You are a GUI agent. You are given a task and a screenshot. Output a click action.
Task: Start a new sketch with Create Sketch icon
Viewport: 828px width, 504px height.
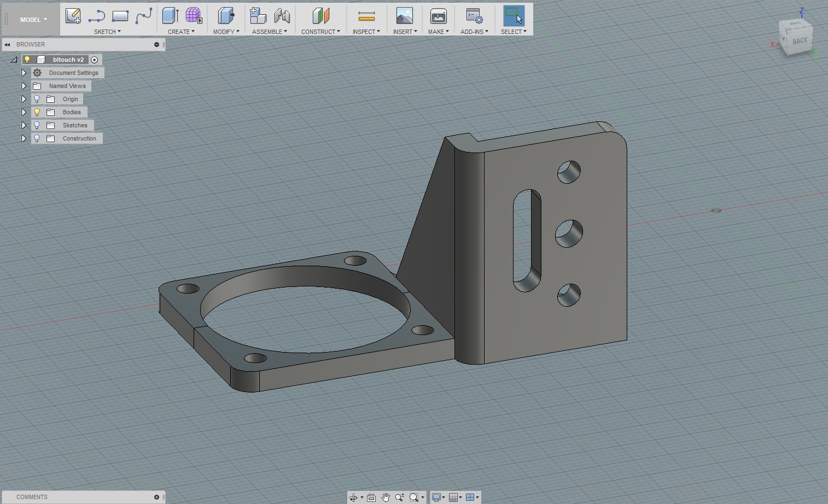[x=73, y=16]
